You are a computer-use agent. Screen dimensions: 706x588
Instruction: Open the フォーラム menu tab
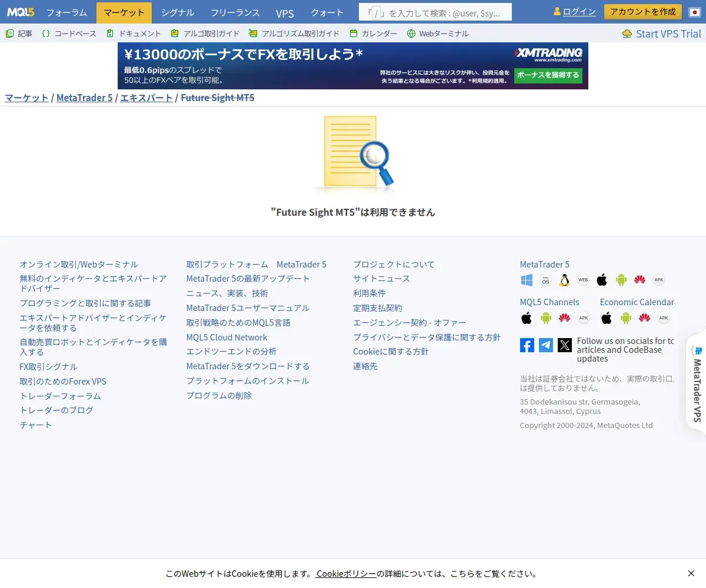[x=66, y=12]
